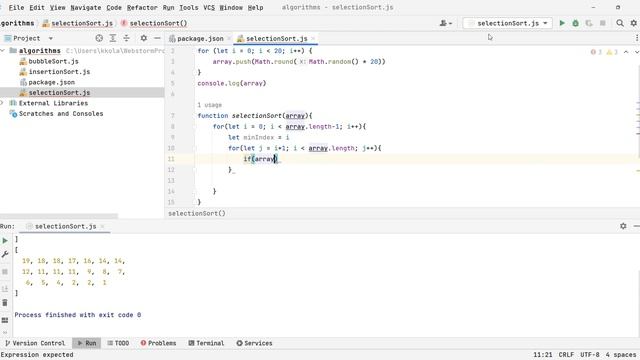This screenshot has height=360, width=640.
Task: Open Version Control tool window
Action: tap(35, 343)
